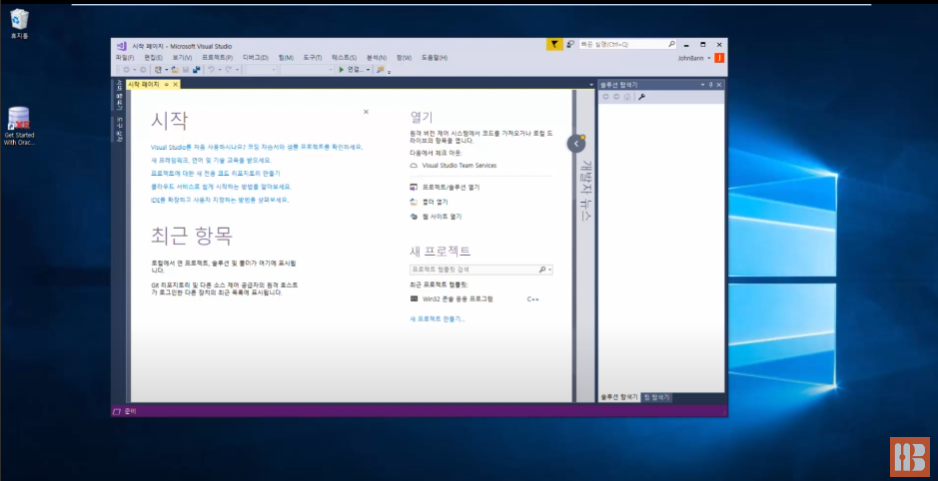Open the 디버그(D) menu
This screenshot has width=938, height=481.
pos(255,58)
